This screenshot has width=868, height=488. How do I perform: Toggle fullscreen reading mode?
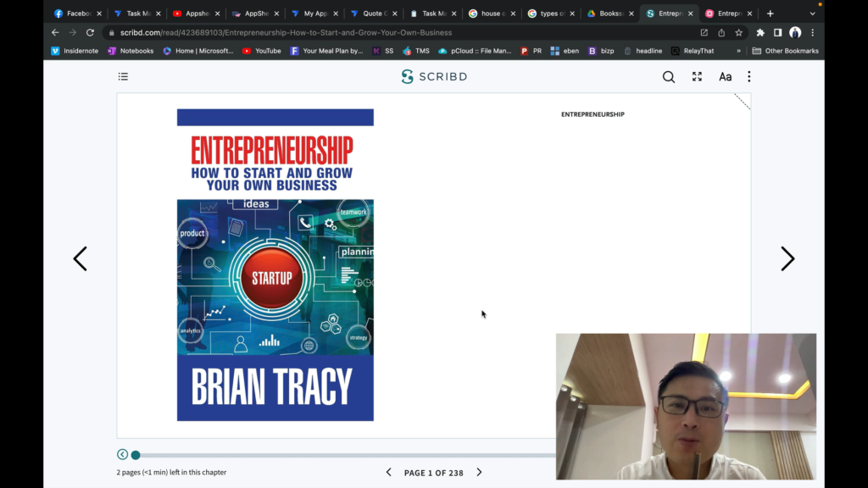(697, 76)
